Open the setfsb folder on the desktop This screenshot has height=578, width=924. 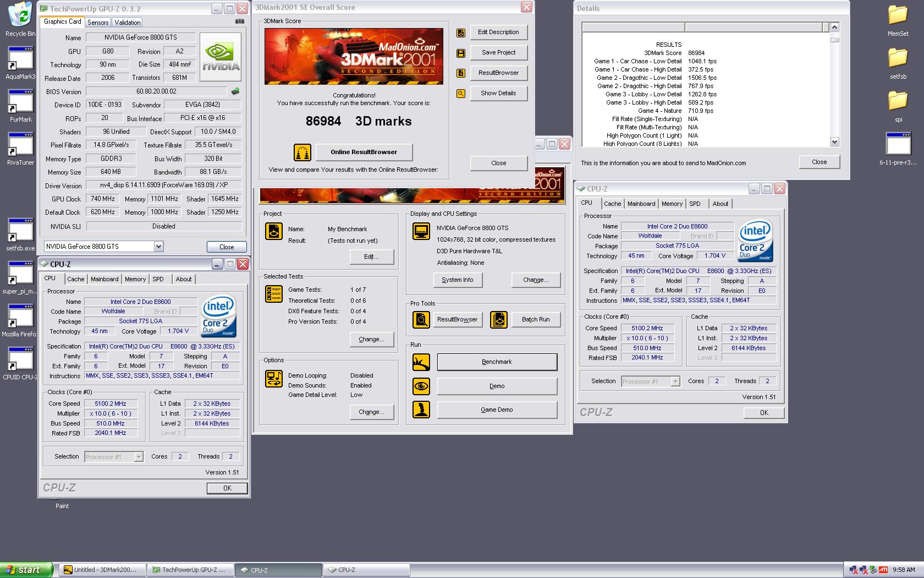[x=898, y=62]
